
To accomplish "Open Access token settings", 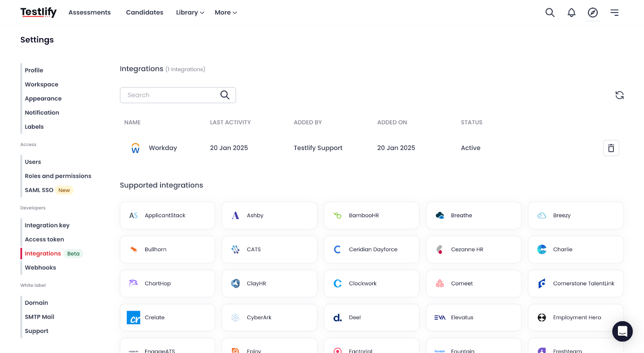I will pyautogui.click(x=44, y=239).
